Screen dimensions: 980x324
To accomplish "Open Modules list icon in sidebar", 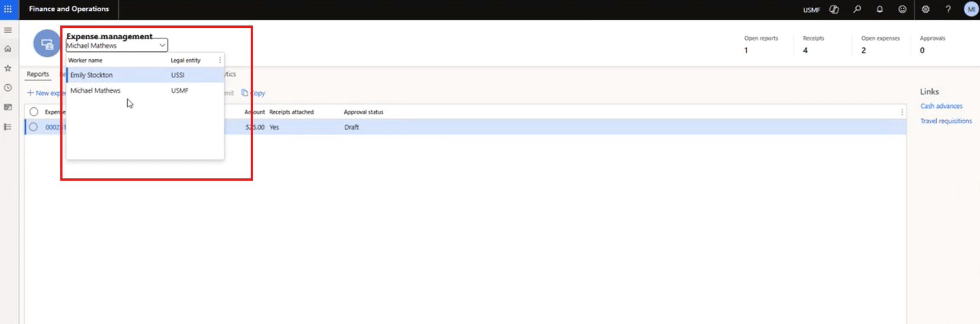I will pyautogui.click(x=8, y=127).
